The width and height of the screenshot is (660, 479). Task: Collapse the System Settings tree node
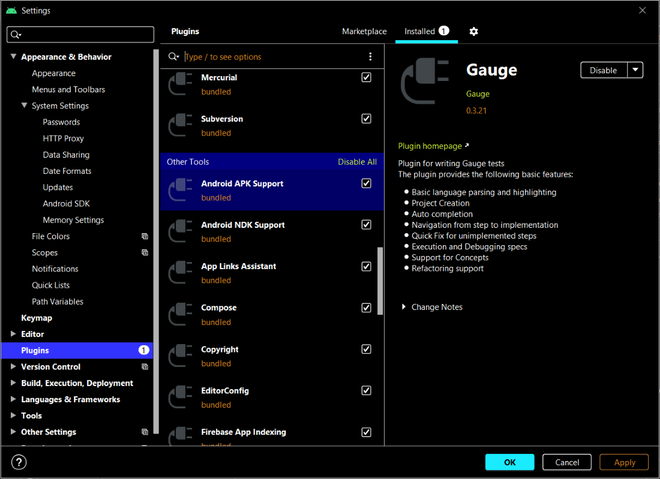click(24, 105)
